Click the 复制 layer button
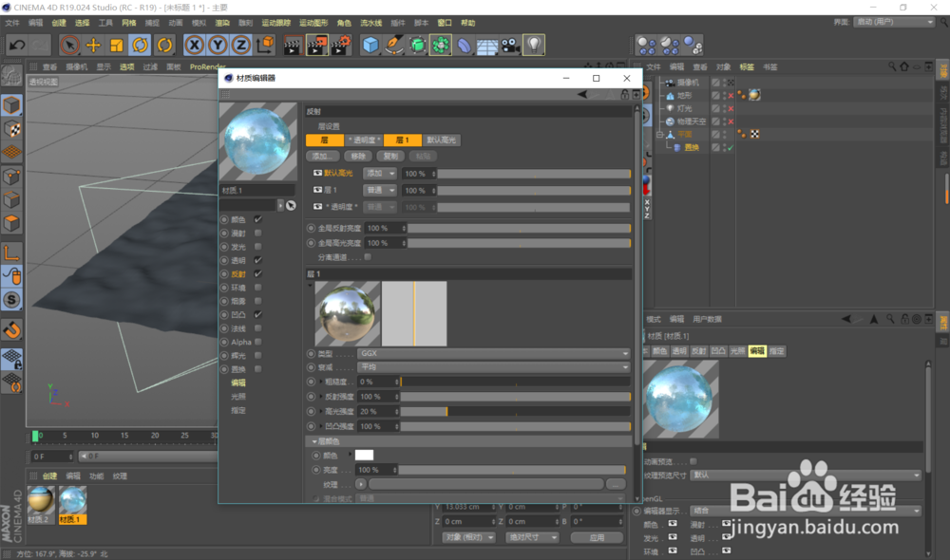Image resolution: width=950 pixels, height=560 pixels. pos(390,157)
